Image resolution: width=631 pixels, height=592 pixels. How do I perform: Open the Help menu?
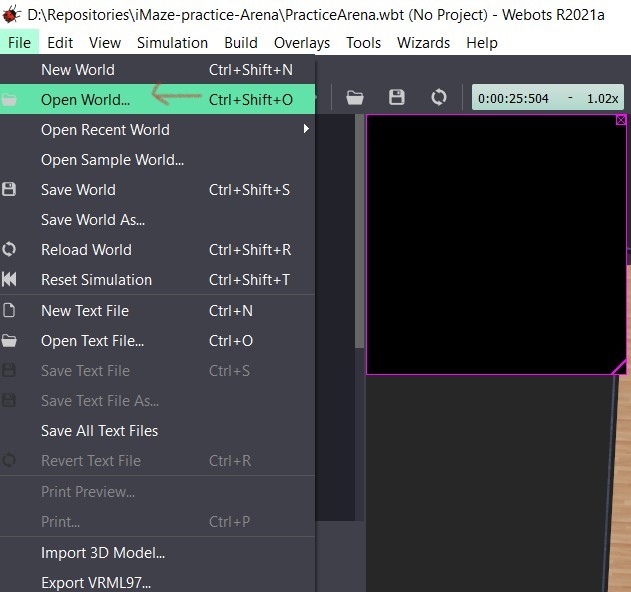[x=482, y=42]
